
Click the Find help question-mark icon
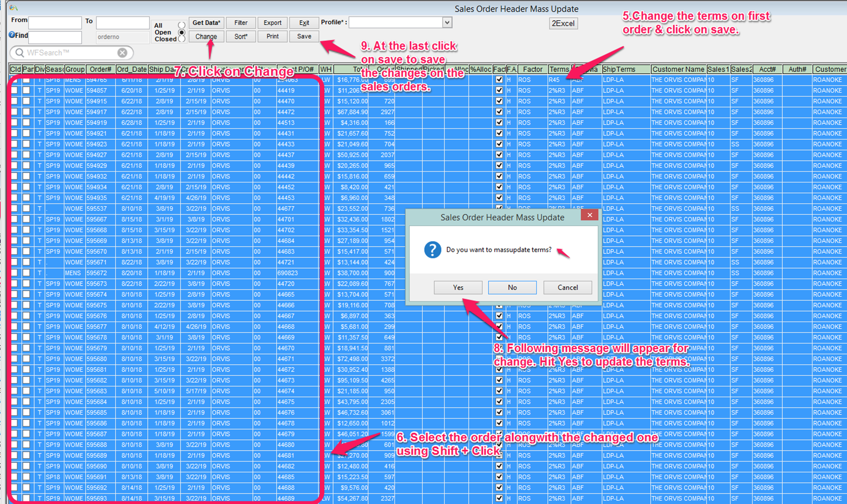12,35
